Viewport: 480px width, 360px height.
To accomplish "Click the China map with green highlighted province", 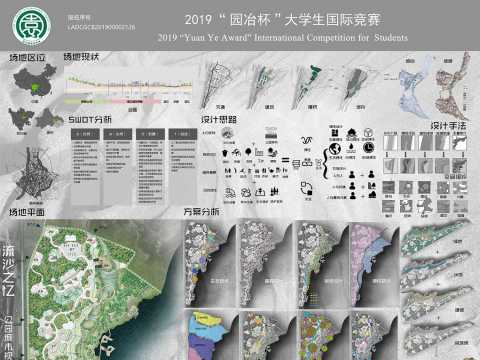I will click(34, 81).
